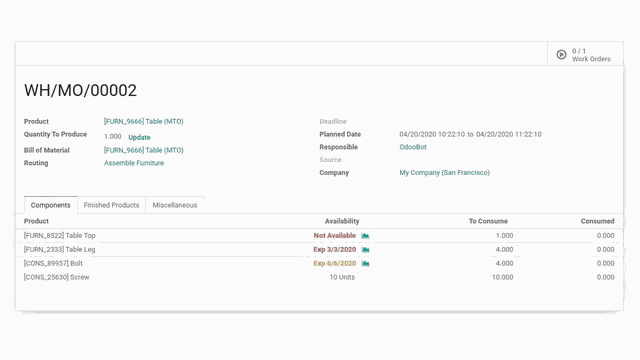Image resolution: width=640 pixels, height=360 pixels.
Task: Switch to the Finished Products tab
Action: (x=111, y=205)
